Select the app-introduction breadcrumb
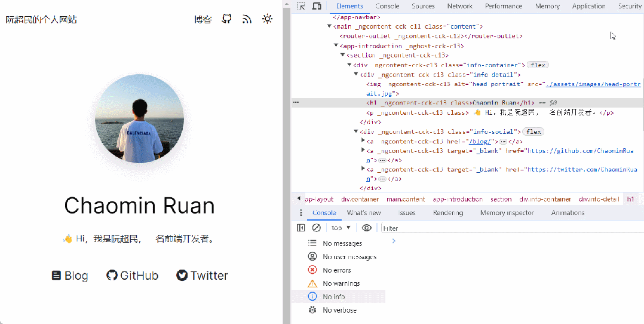Screen dimensions: 644x324 click(x=458, y=199)
